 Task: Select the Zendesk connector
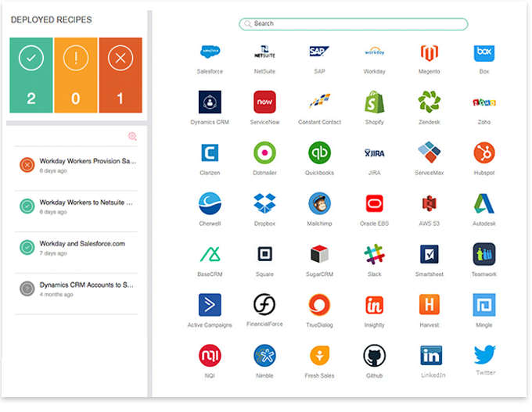click(x=430, y=102)
